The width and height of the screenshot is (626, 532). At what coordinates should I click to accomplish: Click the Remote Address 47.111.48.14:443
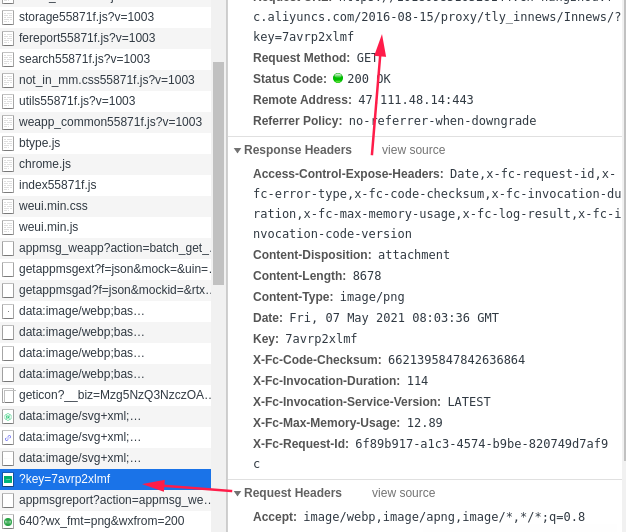click(416, 99)
